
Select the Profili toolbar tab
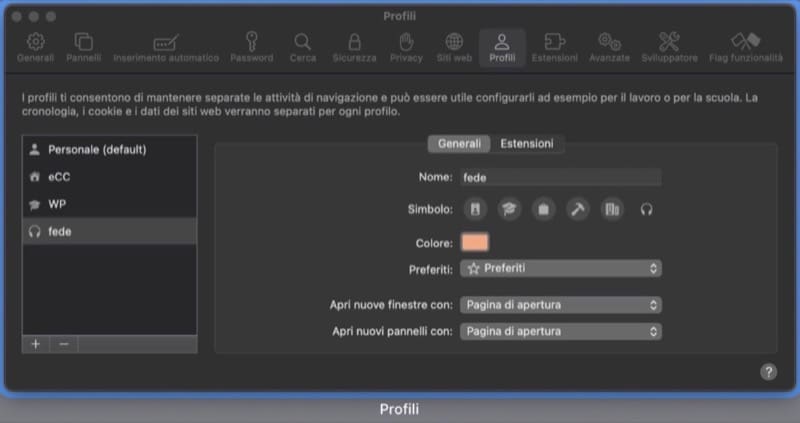pyautogui.click(x=502, y=47)
